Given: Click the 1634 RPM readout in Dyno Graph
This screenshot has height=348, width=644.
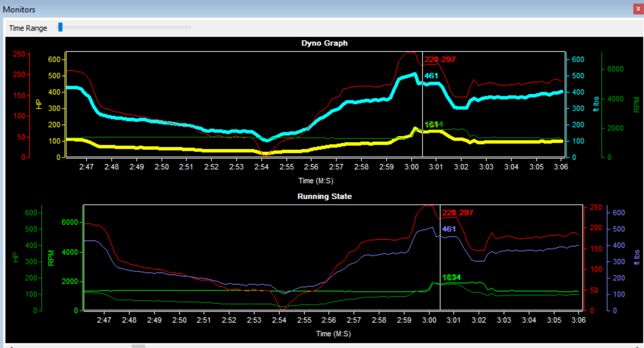Looking at the screenshot, I should pos(434,124).
